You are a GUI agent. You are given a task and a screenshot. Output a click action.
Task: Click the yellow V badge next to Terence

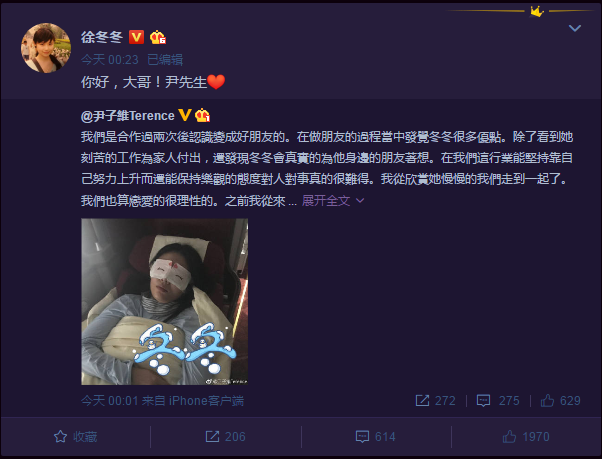tap(185, 115)
